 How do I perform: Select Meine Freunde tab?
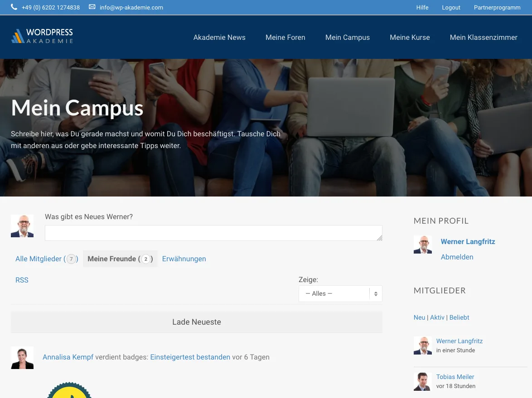pos(120,259)
